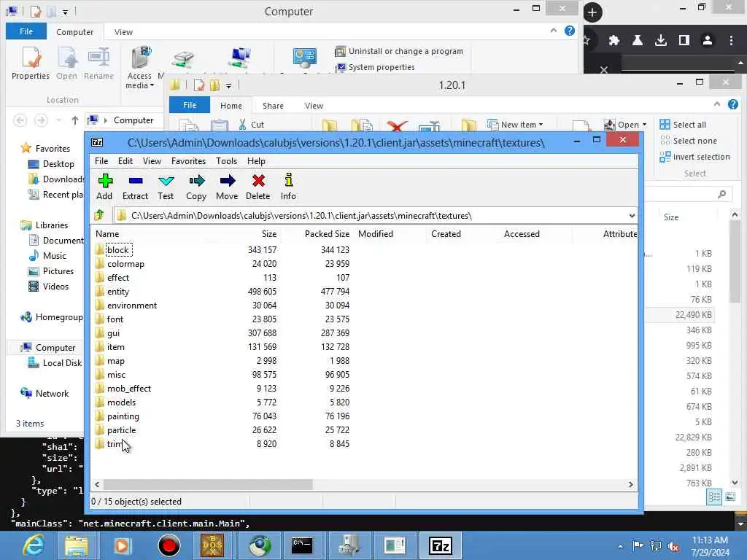Open 7-Zip View menu
Image resolution: width=747 pixels, height=560 pixels.
coord(152,161)
